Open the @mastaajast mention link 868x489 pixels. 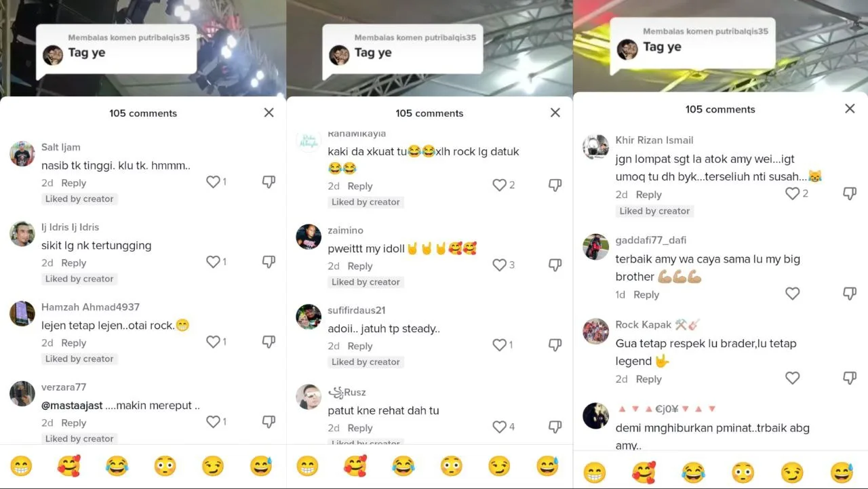(72, 406)
